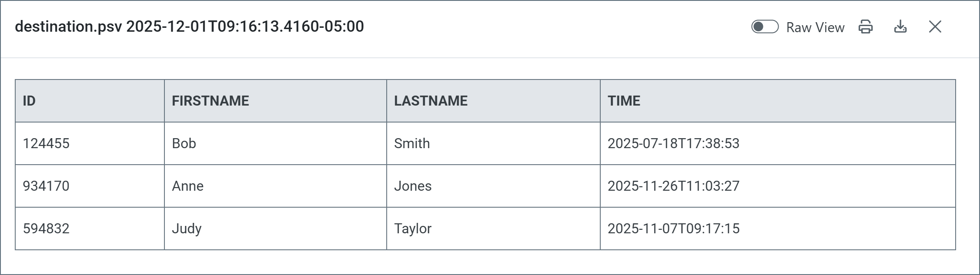Click the Raw View label
Viewport: 980px width, 275px height.
click(x=815, y=27)
